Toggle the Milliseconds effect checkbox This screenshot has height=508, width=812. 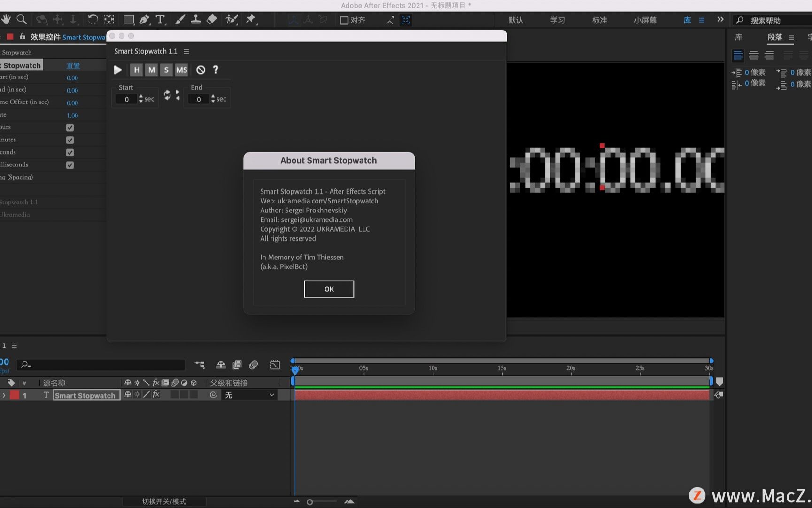[70, 165]
